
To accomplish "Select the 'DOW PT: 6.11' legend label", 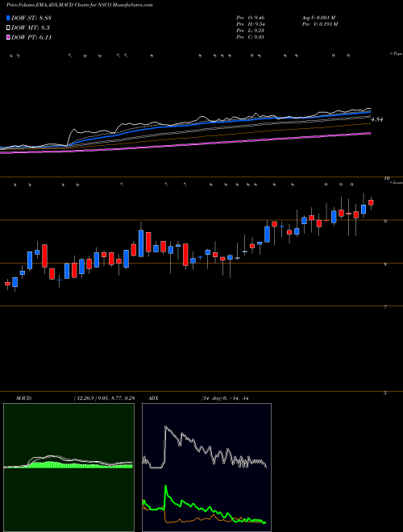I will [31, 37].
